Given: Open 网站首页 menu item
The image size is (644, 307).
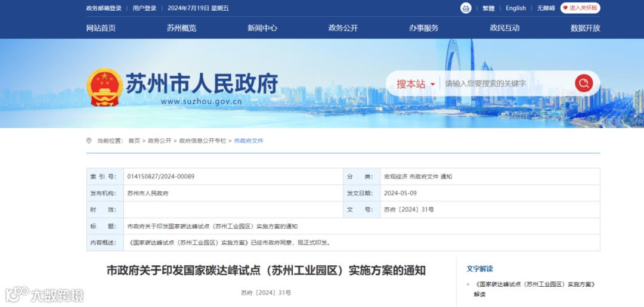Looking at the screenshot, I should 101,29.
